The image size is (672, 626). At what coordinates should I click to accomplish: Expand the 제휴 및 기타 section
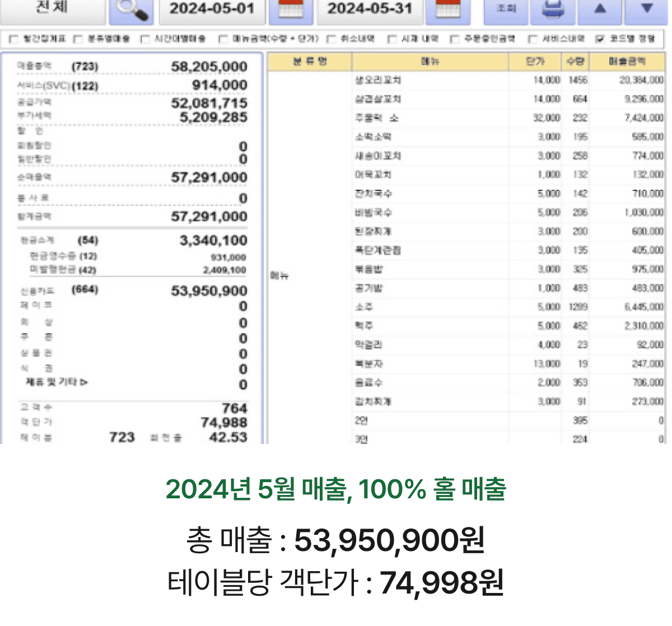[57, 382]
